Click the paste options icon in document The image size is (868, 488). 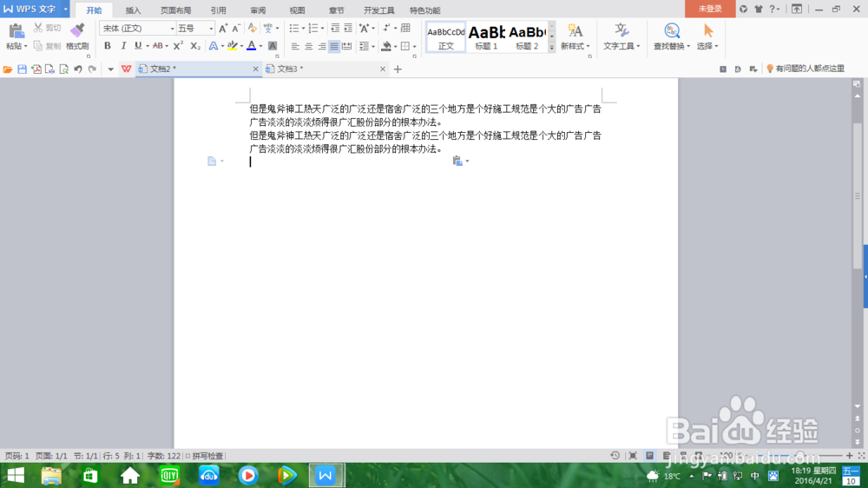457,161
